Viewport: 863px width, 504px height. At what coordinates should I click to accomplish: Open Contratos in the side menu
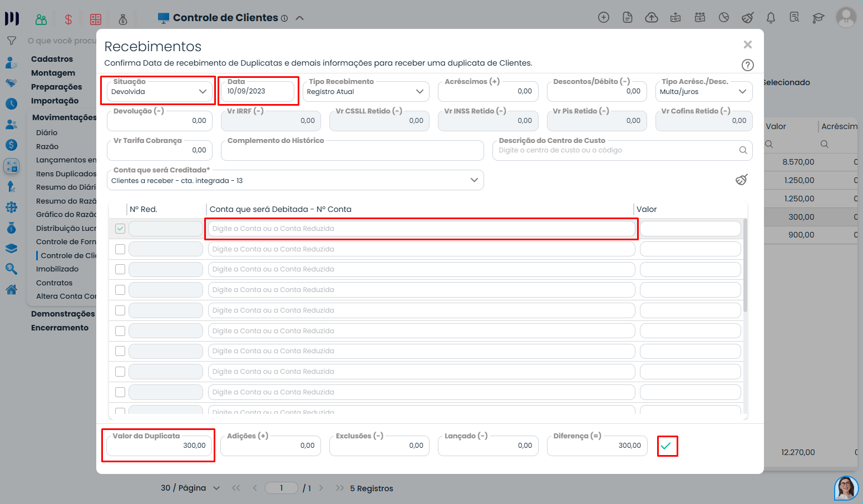(54, 283)
